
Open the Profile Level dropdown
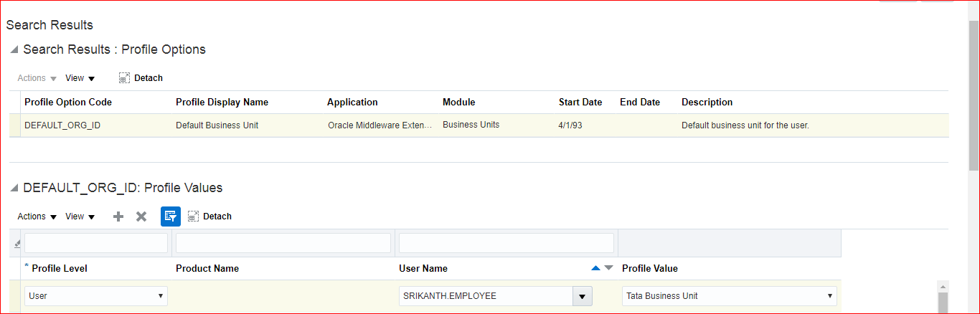click(96, 296)
